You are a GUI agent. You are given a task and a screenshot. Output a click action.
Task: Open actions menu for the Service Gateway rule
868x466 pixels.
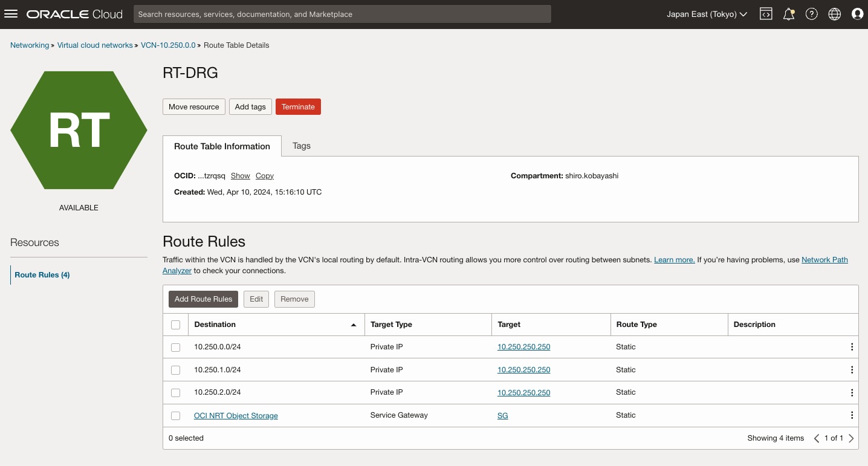tap(852, 415)
